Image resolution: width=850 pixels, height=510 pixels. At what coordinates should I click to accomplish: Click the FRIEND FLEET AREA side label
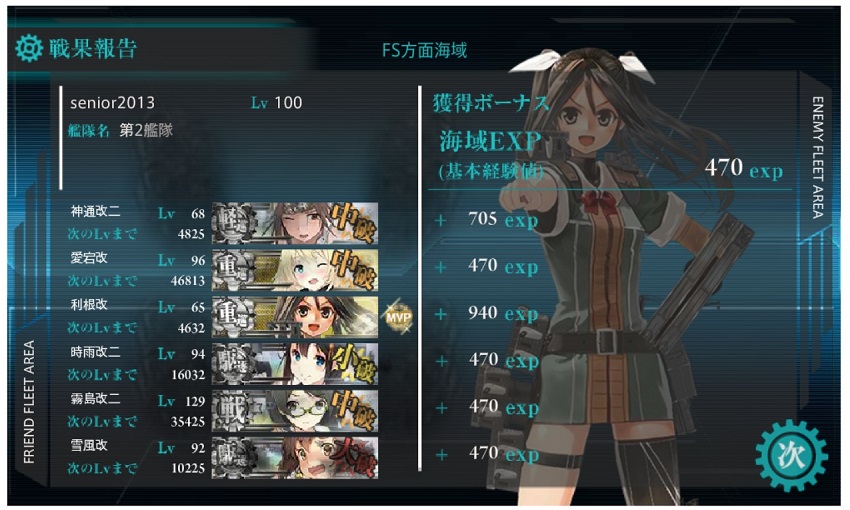[29, 402]
